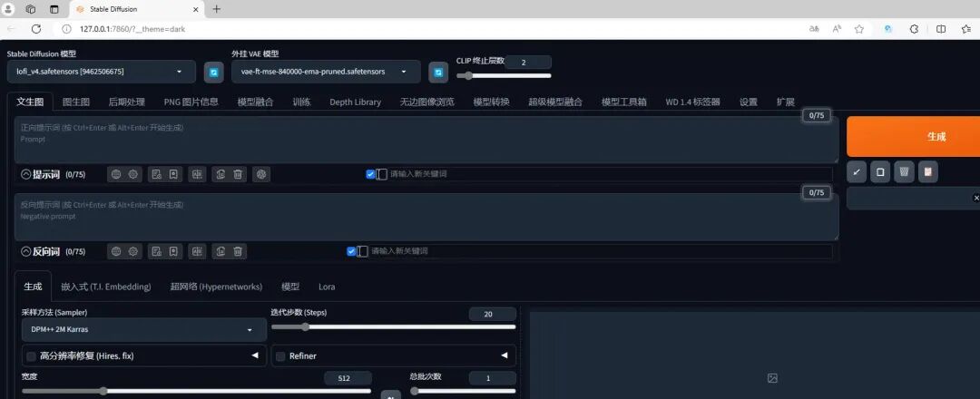Screen dimensions: 980x399
Task: Refresh the external VAE model list
Action: (438, 73)
